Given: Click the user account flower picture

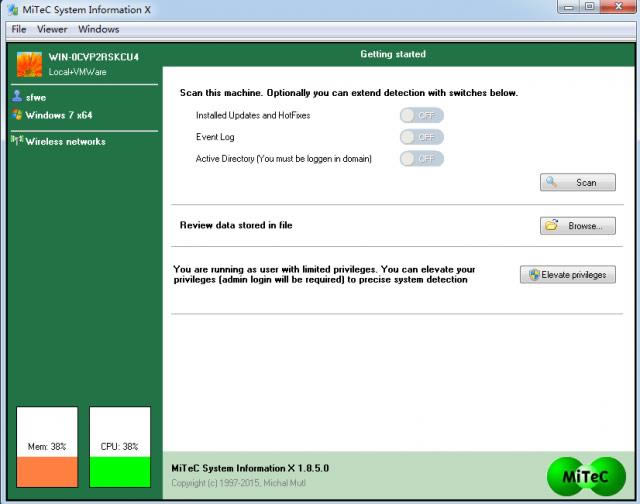Looking at the screenshot, I should click(29, 64).
